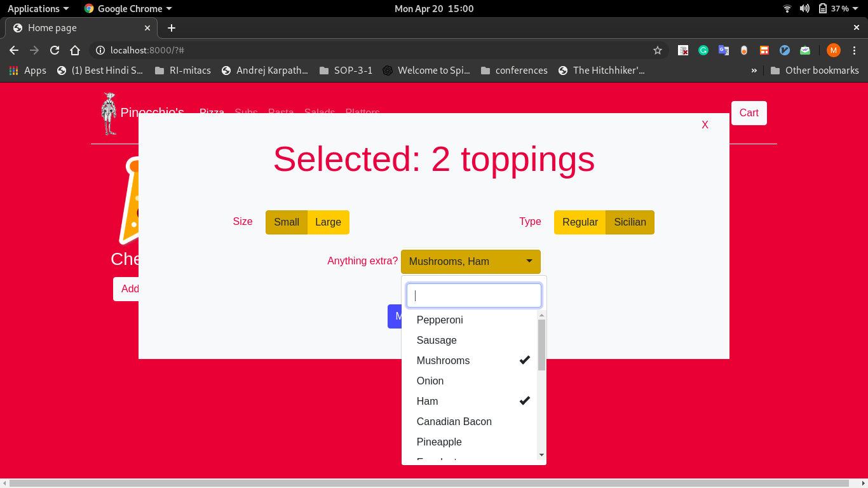Image resolution: width=868 pixels, height=488 pixels.
Task: Bookmark this page with the star icon
Action: coord(658,50)
